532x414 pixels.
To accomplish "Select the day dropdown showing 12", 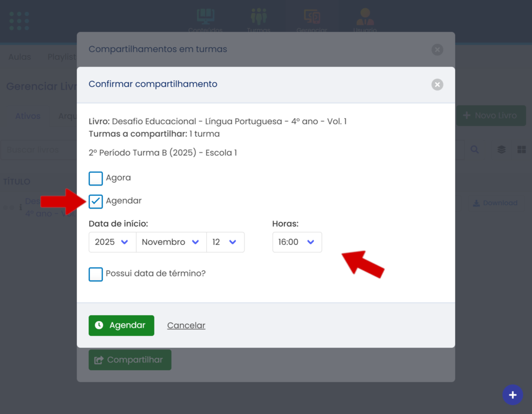I will click(x=225, y=242).
